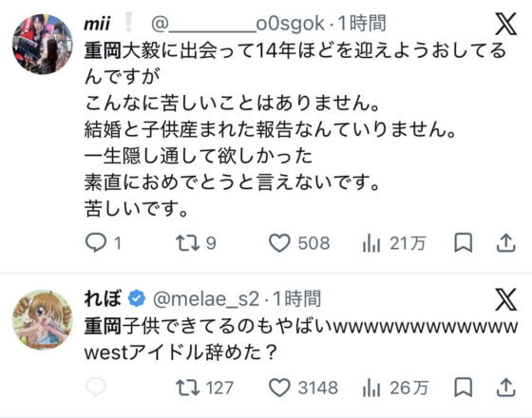Image resolution: width=532 pixels, height=418 pixels.
Task: Open the handle ending in o0sgok
Action: point(237,24)
